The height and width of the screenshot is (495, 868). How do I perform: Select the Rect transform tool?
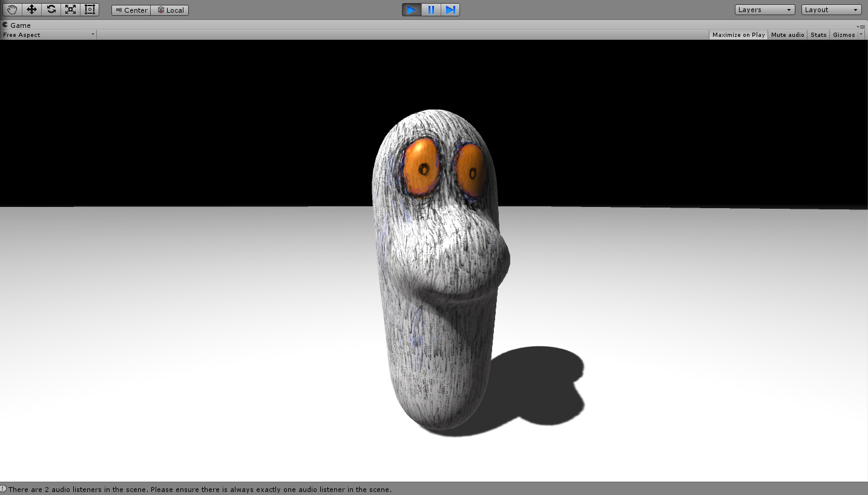[x=90, y=10]
